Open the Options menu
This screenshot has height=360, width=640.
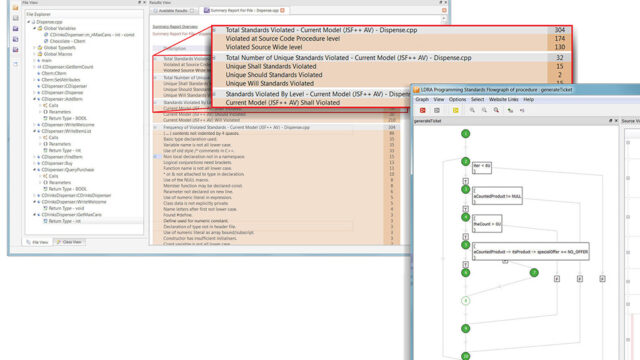(457, 100)
